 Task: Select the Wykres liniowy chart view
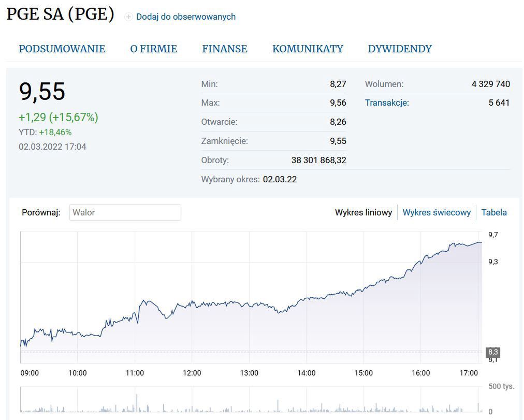tap(363, 212)
